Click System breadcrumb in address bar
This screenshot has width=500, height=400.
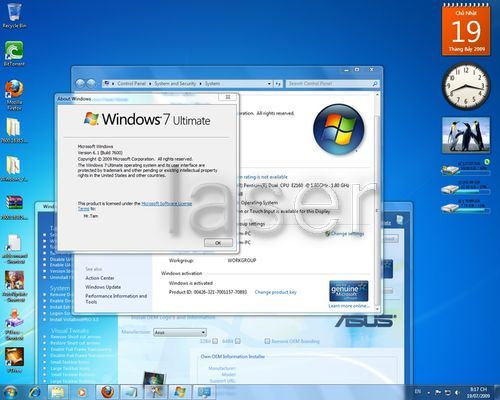click(212, 83)
